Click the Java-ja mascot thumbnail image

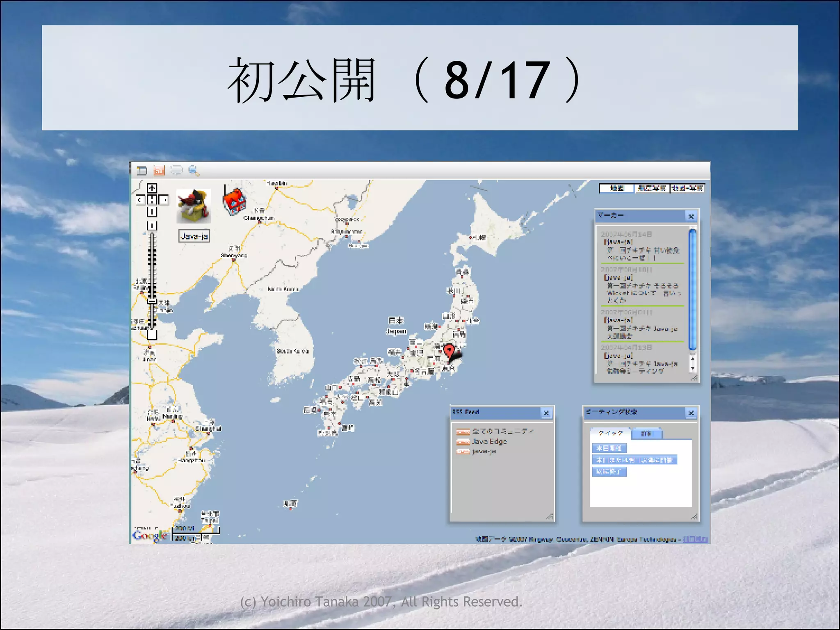click(194, 206)
